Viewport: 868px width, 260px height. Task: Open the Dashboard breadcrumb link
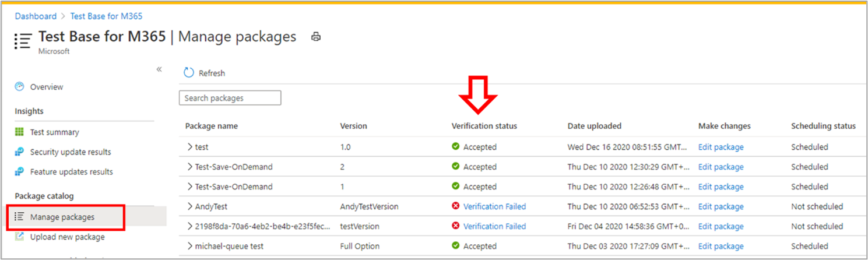(x=36, y=16)
